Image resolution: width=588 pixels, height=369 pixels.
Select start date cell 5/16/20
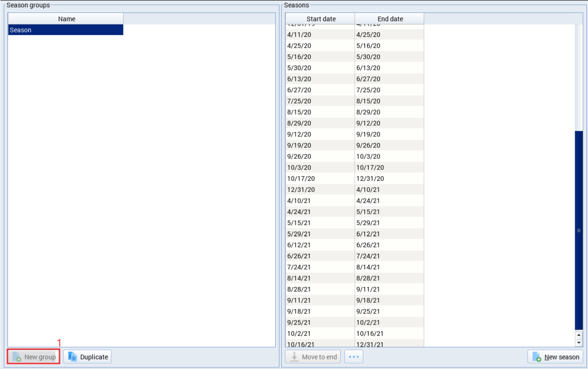coord(320,57)
